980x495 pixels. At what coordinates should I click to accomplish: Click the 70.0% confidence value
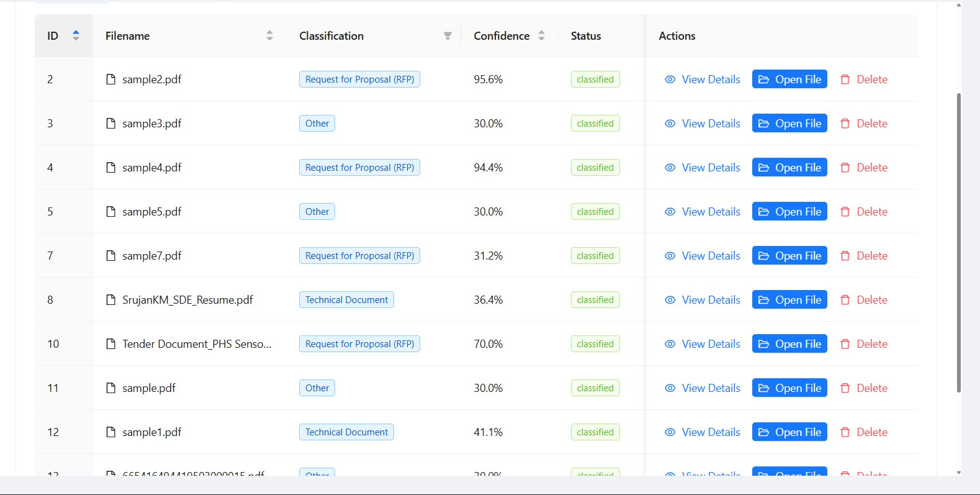pyautogui.click(x=488, y=343)
